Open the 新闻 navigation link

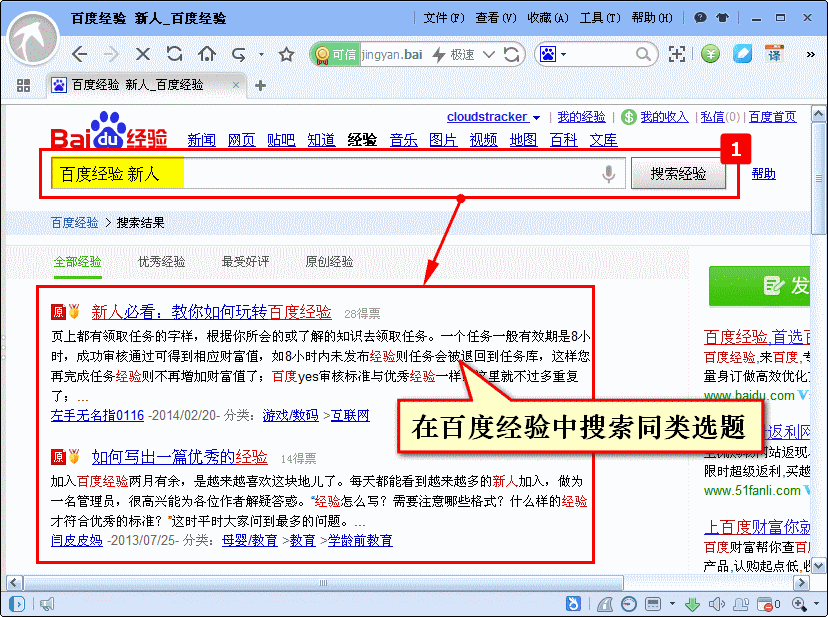(x=202, y=140)
